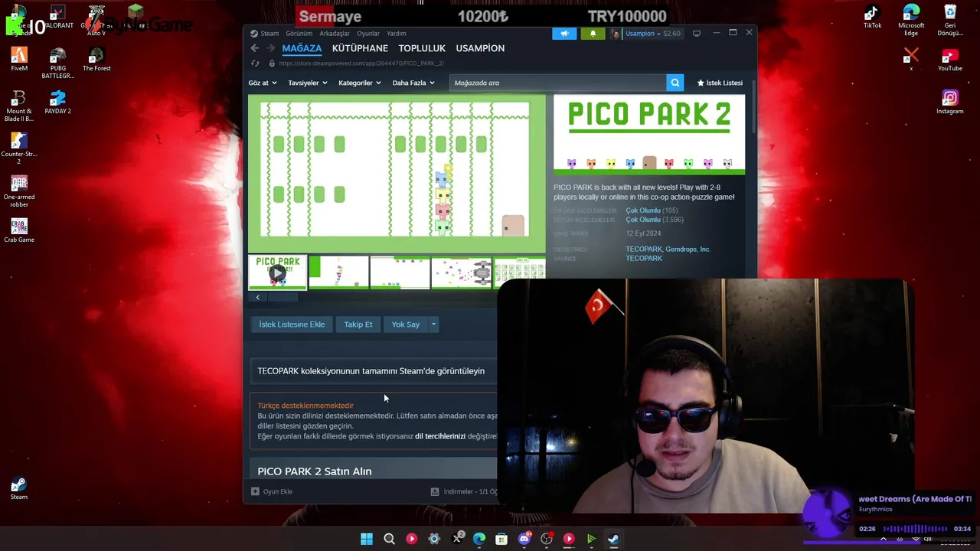Open Microsoft Edge desktop shortcut

[x=911, y=20]
